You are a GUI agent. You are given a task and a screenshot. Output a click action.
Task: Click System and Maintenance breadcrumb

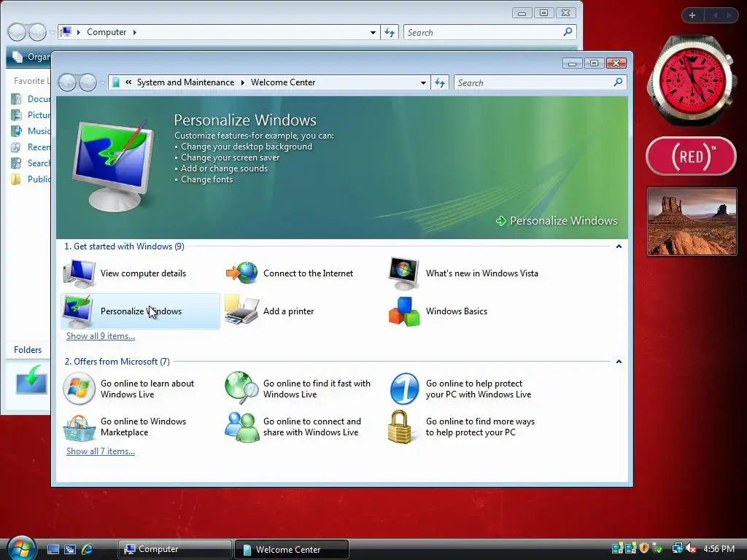[x=185, y=82]
